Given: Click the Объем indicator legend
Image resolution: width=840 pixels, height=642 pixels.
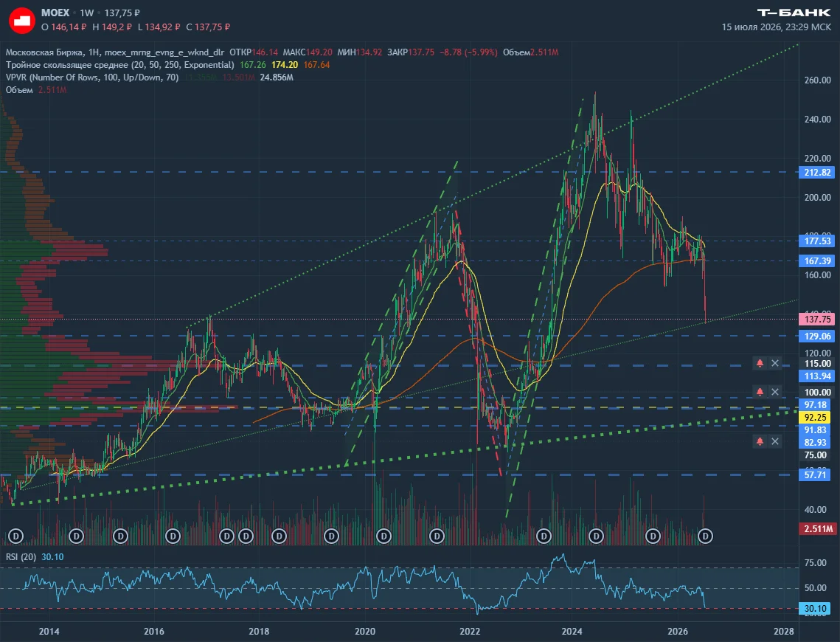Looking at the screenshot, I should click(x=19, y=90).
